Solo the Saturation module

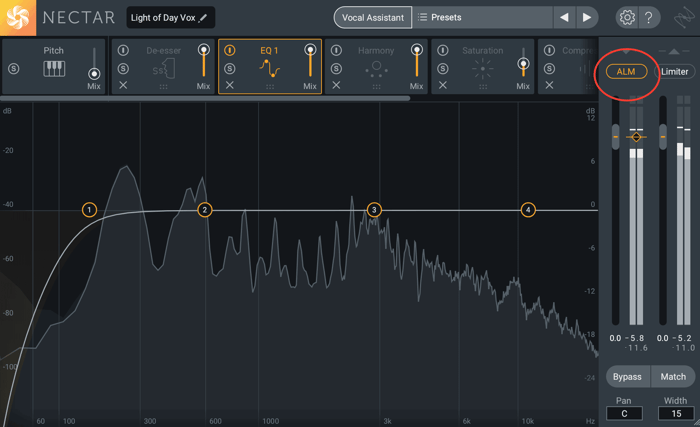442,68
